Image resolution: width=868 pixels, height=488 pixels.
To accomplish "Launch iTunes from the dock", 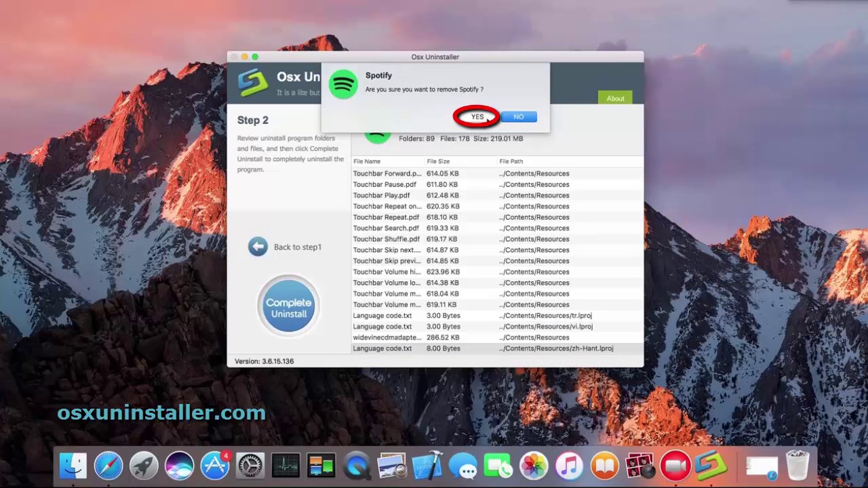I will (570, 466).
